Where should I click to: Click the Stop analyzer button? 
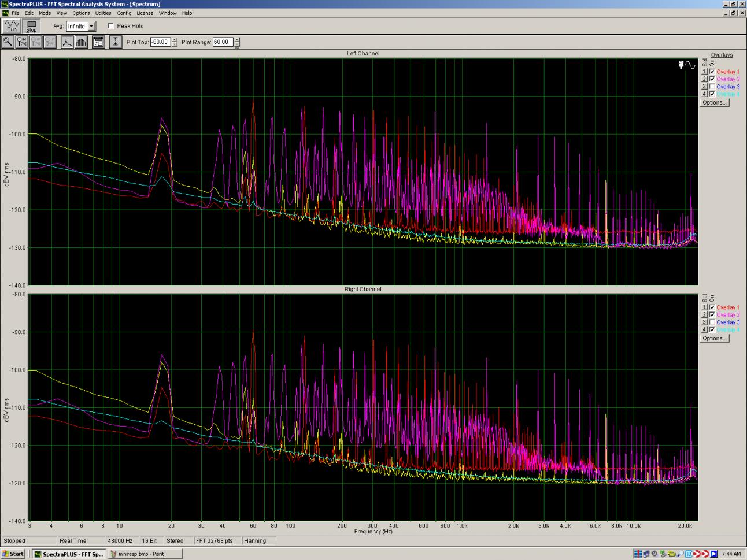pyautogui.click(x=31, y=26)
